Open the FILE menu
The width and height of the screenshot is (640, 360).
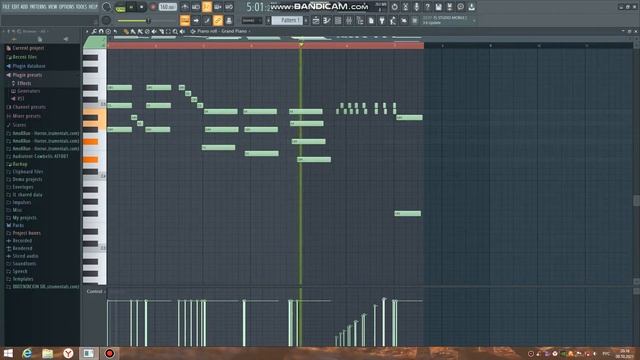pyautogui.click(x=7, y=7)
